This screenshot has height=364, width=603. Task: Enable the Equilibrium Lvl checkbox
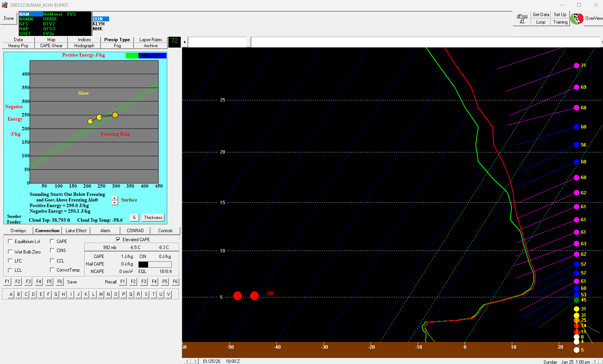point(10,241)
